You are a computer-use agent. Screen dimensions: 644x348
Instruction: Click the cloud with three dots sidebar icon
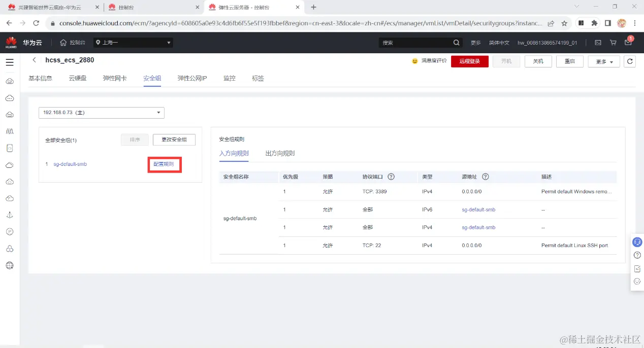click(10, 98)
